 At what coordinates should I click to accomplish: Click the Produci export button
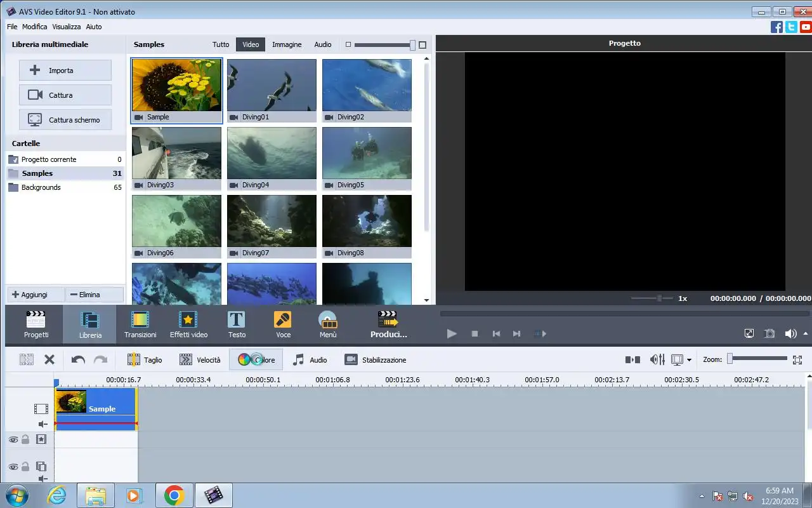tap(388, 324)
